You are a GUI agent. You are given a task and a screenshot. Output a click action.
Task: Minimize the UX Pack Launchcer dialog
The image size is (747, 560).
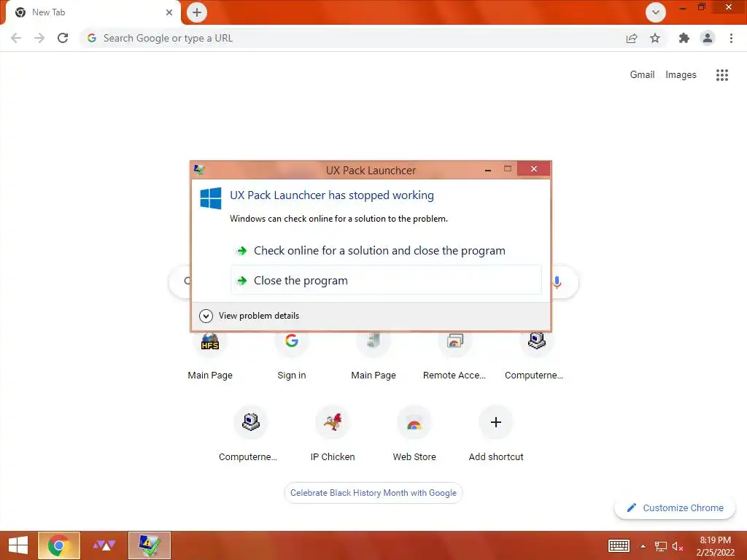(488, 170)
